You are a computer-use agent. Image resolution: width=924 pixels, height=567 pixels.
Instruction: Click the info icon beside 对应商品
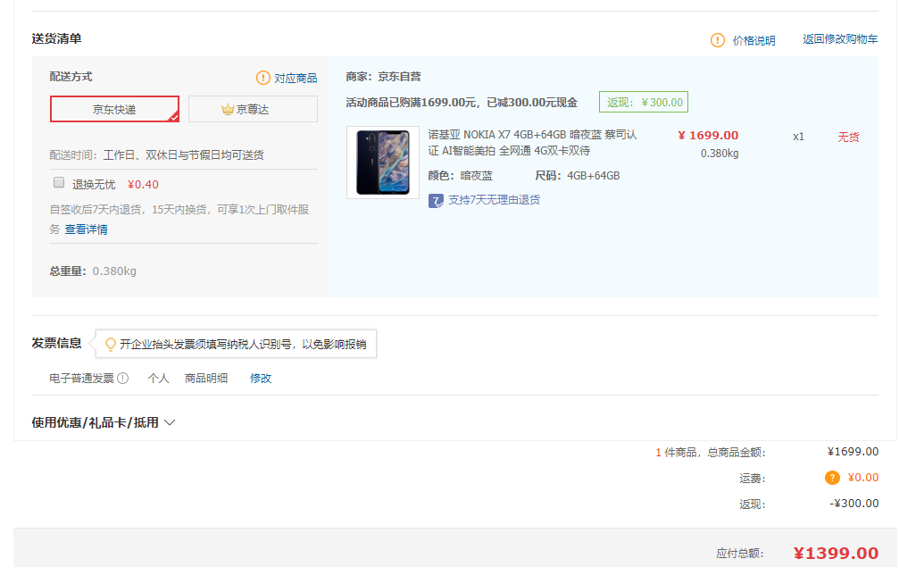pos(262,78)
